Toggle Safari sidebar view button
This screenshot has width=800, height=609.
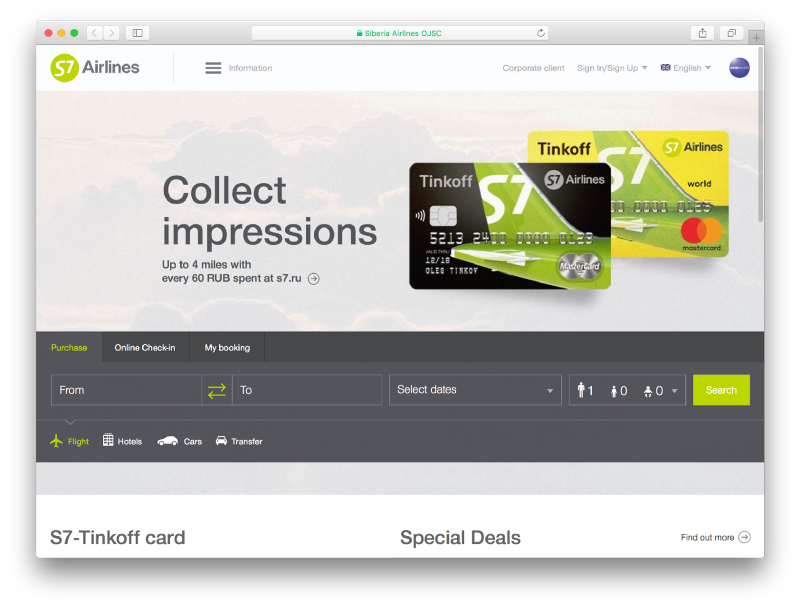coord(137,33)
